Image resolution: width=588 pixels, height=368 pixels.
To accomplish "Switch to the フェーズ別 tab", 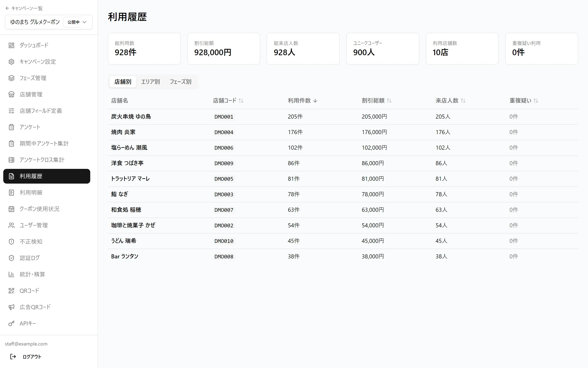I will click(x=180, y=82).
